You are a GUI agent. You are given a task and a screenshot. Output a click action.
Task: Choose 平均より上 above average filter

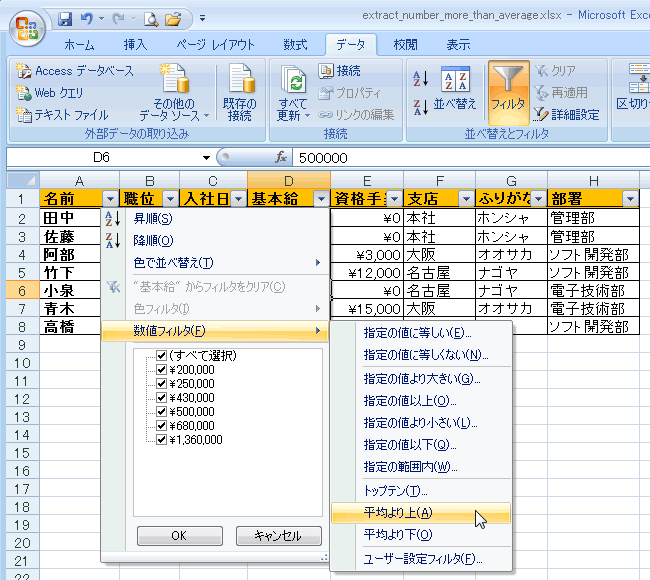[421, 513]
